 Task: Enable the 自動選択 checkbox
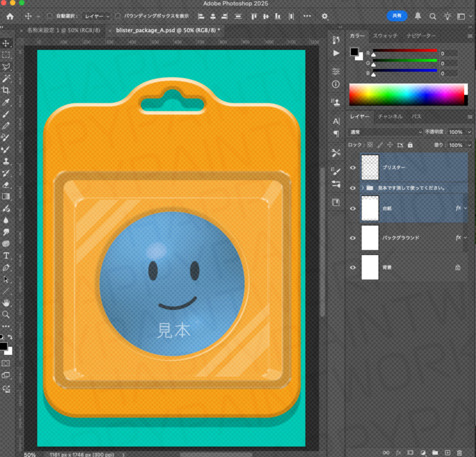click(50, 16)
